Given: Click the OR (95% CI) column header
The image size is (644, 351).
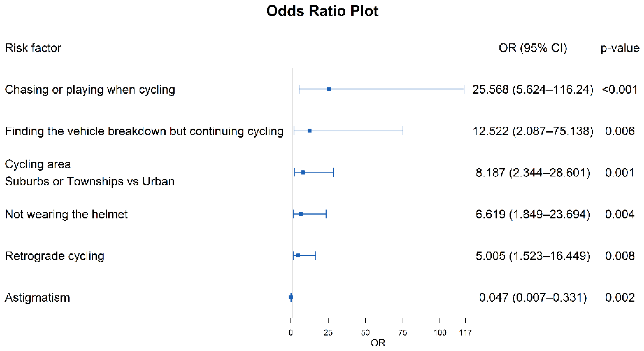Looking at the screenshot, I should 533,48.
